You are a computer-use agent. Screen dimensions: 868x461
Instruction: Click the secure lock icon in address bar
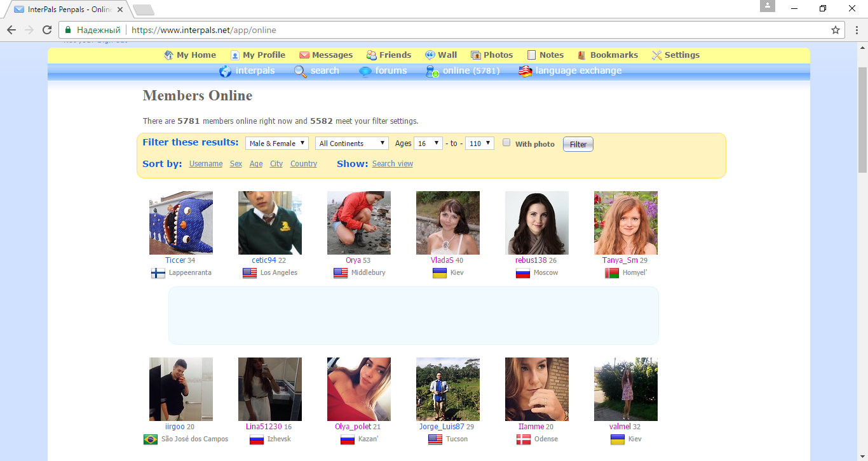68,30
